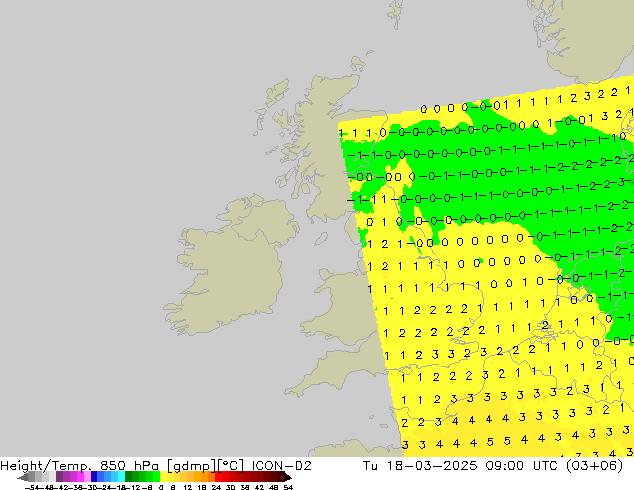Click the yellow color swatch above 0 in legend

[163, 477]
